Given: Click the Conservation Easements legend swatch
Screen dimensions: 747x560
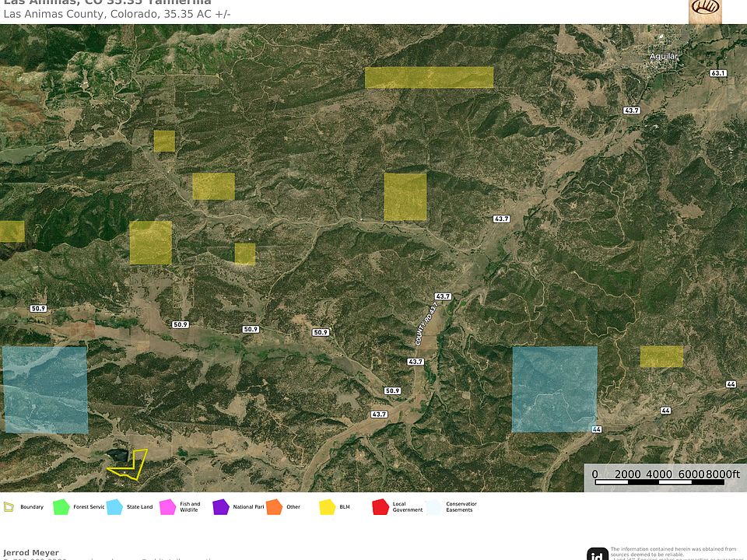Looking at the screenshot, I should coord(433,507).
